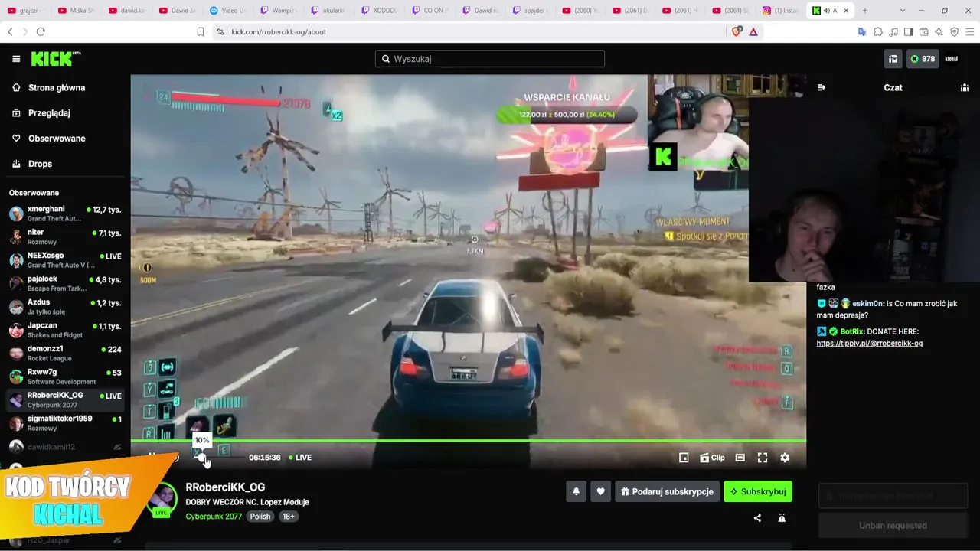980x551 pixels.
Task: Create a Clip of the stream
Action: [712, 458]
